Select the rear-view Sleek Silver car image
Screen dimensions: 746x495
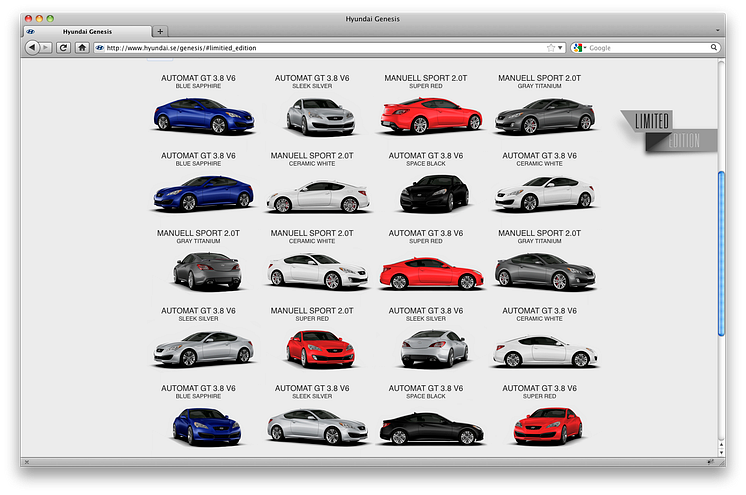point(434,349)
